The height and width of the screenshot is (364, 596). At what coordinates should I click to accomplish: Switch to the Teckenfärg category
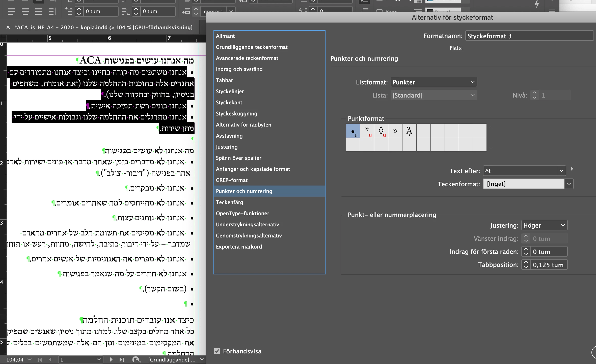229,202
